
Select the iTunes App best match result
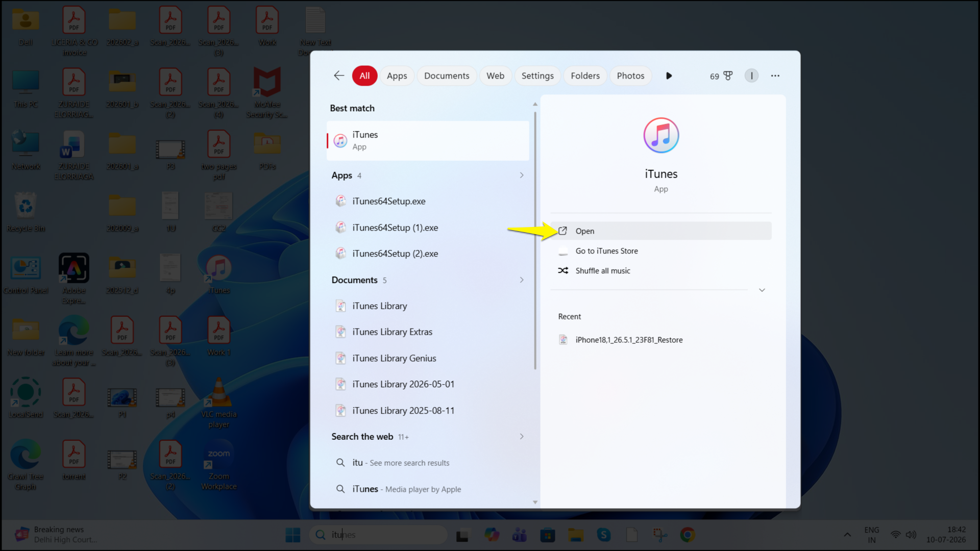pyautogui.click(x=428, y=140)
